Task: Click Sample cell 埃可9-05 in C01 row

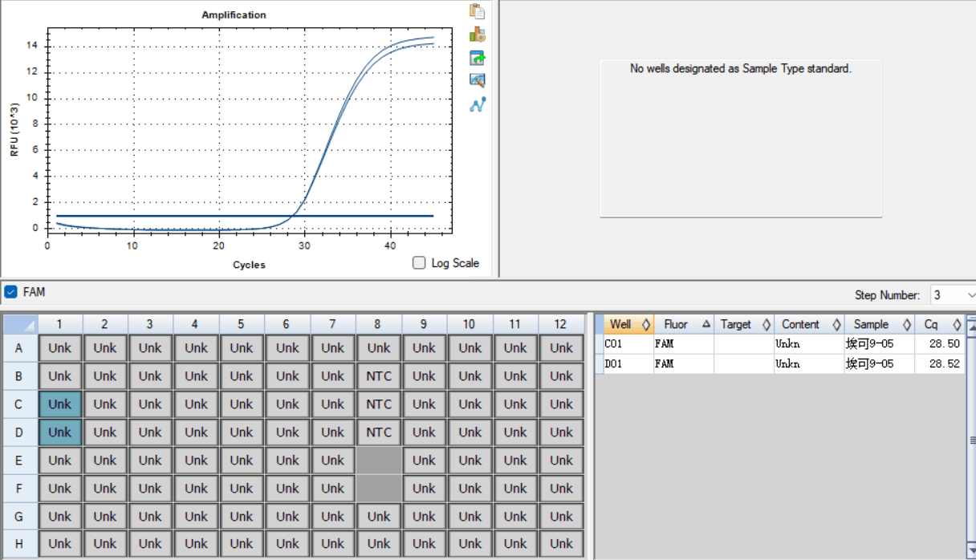Action: 879,344
